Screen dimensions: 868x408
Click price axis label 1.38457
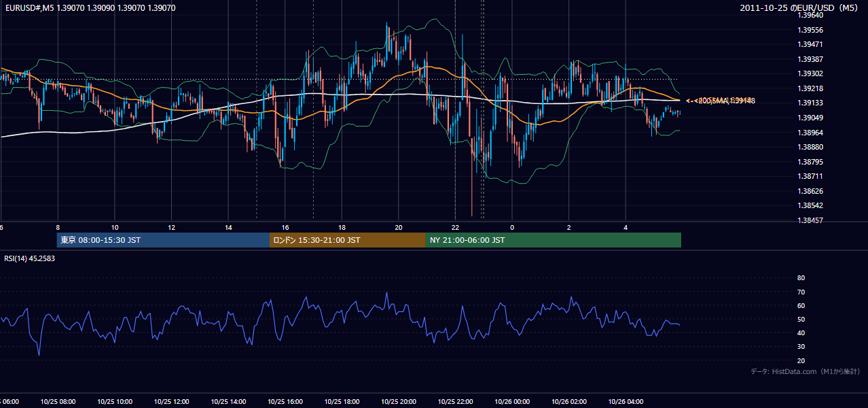click(x=810, y=220)
